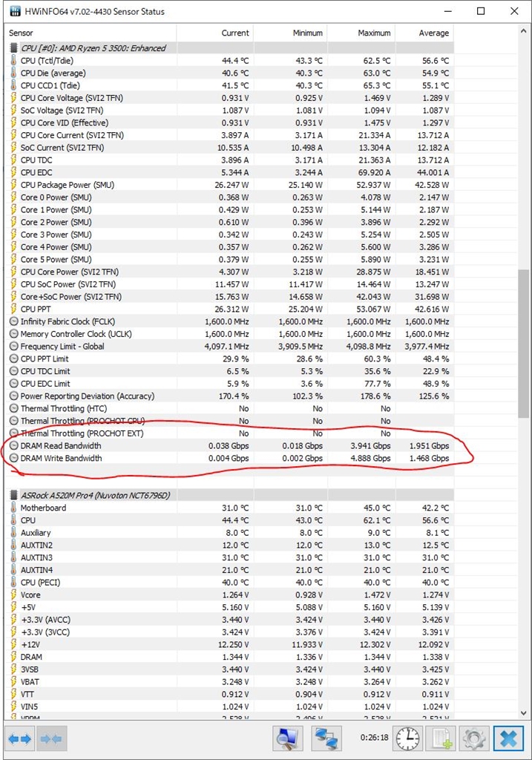Click the 4,097.1 MHz current value
Viewport: 532px width, 760px height.
click(227, 347)
